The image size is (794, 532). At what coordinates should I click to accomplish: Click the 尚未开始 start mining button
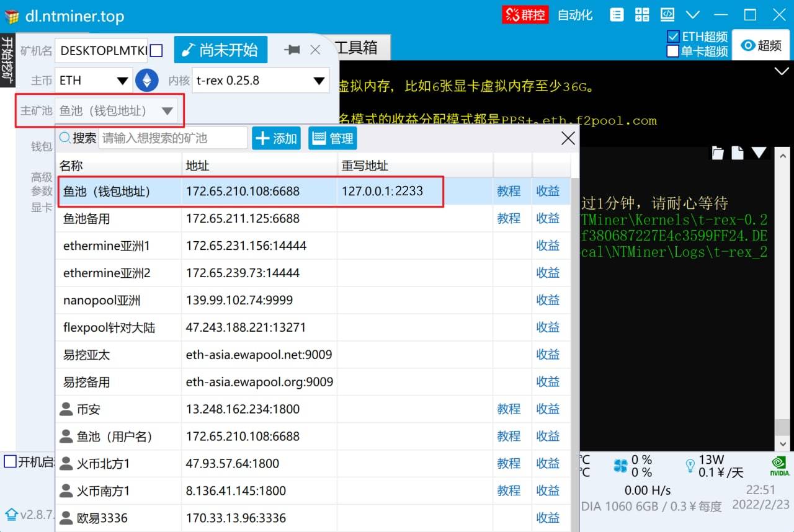point(220,50)
